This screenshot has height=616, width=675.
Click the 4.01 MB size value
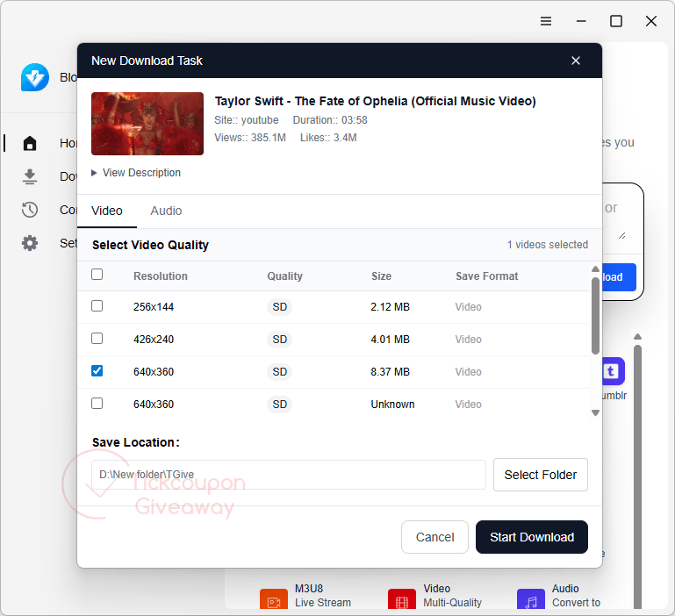[x=390, y=340]
